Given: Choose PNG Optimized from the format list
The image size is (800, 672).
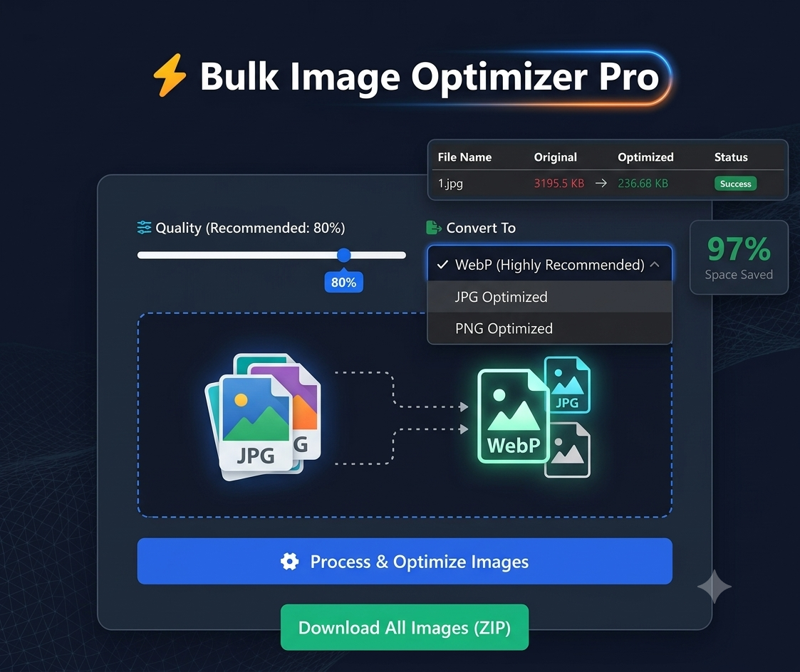Looking at the screenshot, I should [x=549, y=328].
